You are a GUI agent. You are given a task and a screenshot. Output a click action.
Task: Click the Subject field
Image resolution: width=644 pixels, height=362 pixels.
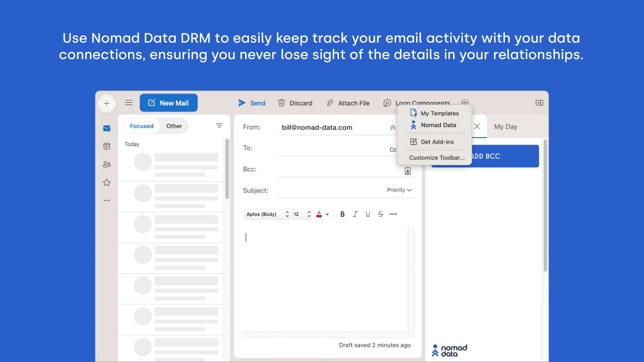[x=332, y=190]
